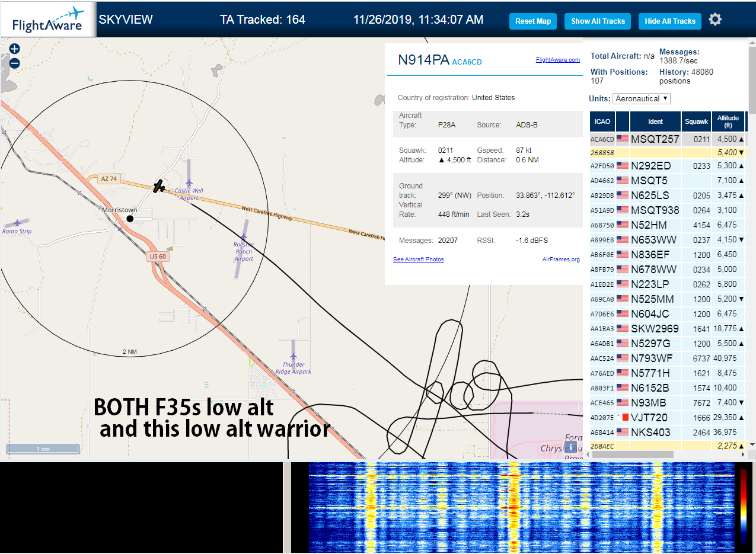Sort table by ICAO column header
This screenshot has height=554, width=756.
click(602, 121)
